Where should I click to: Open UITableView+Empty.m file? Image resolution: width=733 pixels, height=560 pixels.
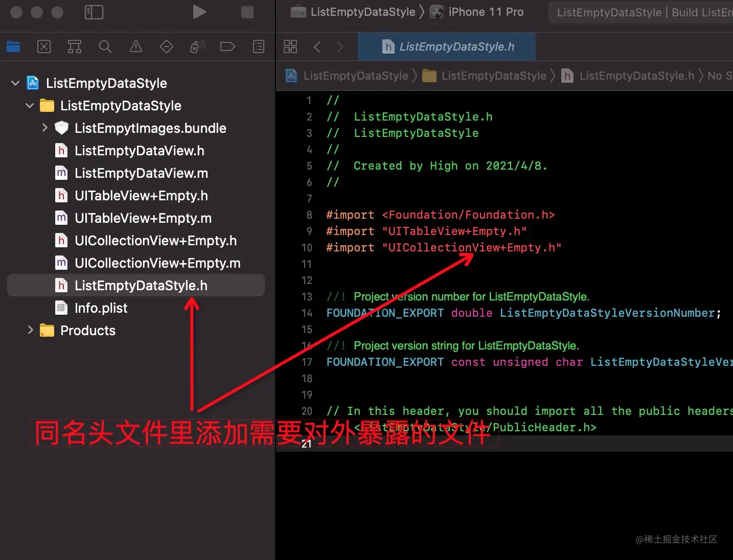143,218
